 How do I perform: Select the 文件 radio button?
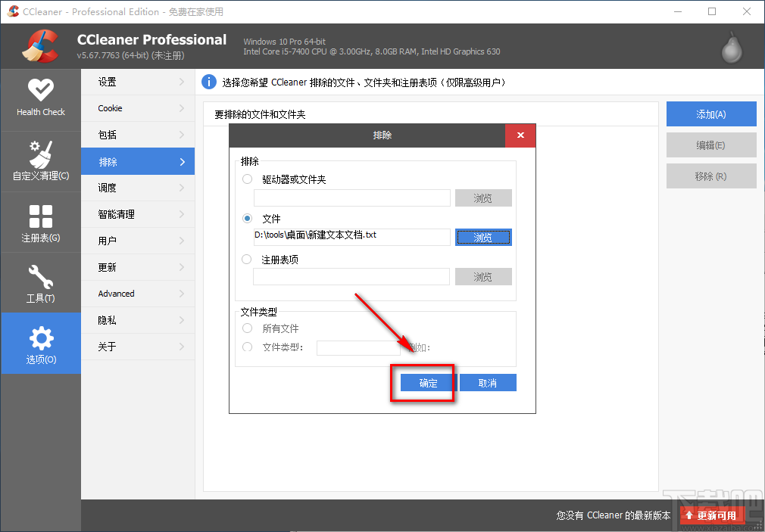click(x=248, y=219)
